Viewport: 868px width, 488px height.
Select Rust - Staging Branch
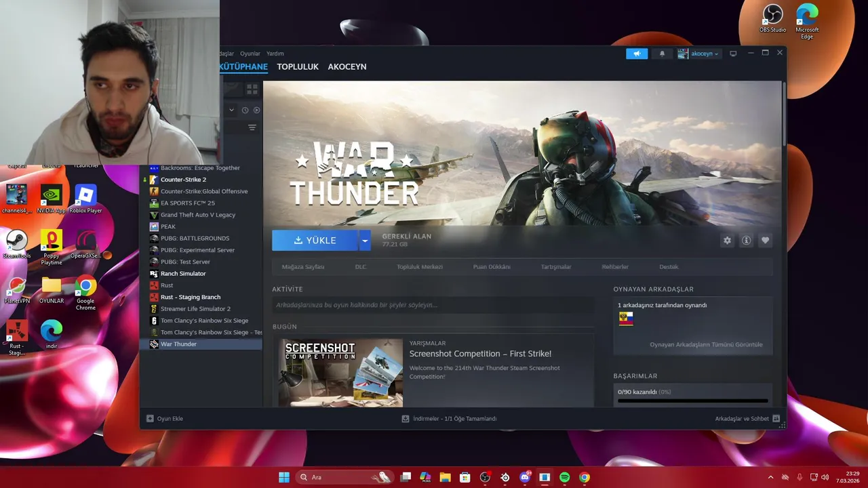coord(201,297)
